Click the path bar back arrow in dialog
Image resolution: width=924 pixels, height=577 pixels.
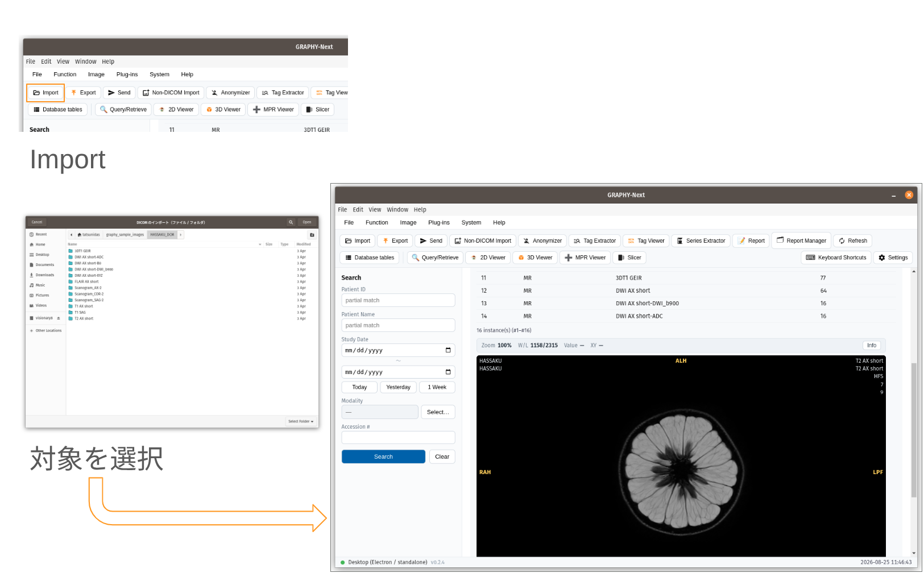[71, 235]
